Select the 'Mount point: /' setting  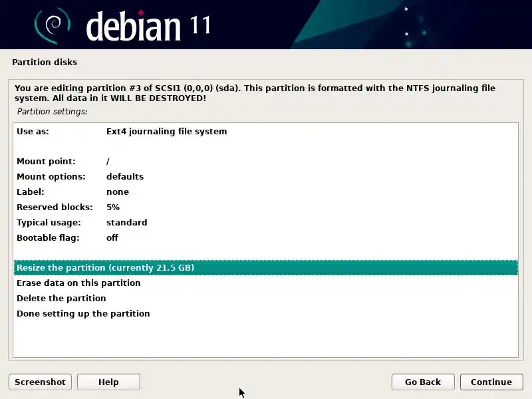pyautogui.click(x=265, y=161)
